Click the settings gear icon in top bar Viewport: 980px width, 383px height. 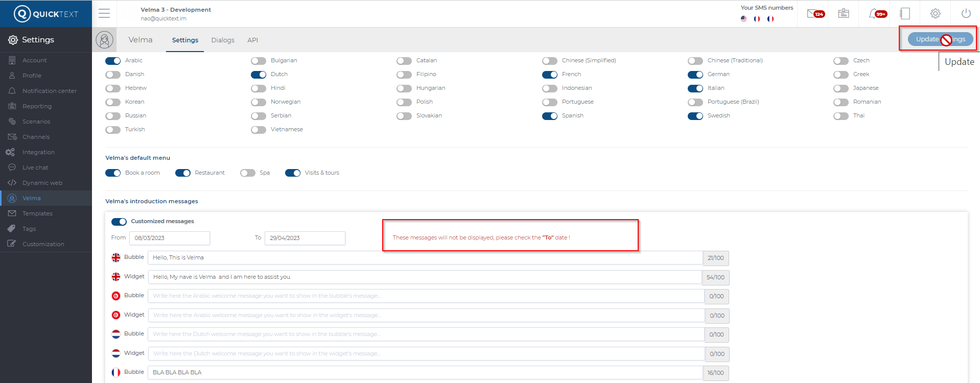point(935,14)
